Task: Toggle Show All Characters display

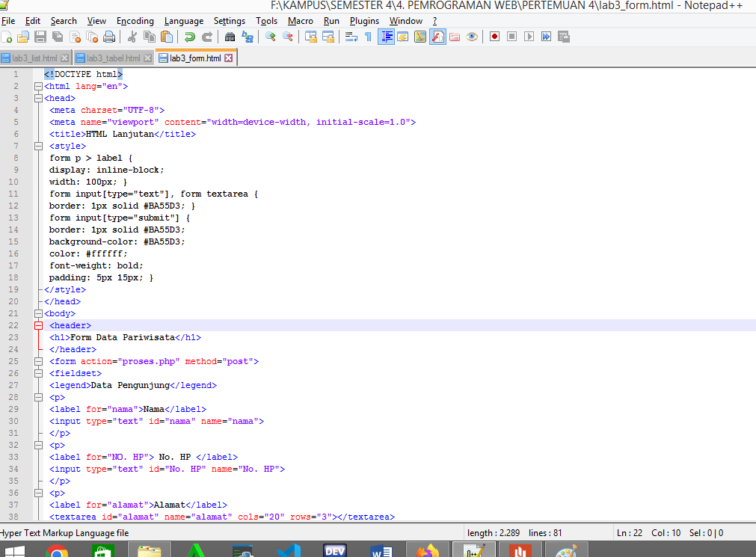Action: [x=367, y=36]
